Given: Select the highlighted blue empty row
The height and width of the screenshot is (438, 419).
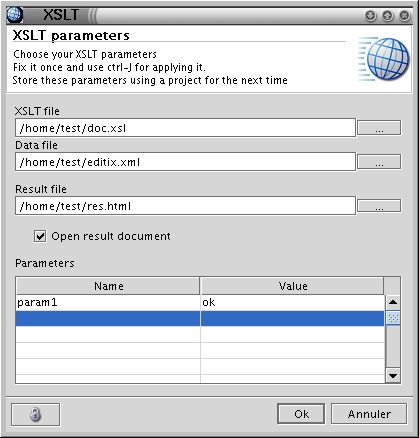Looking at the screenshot, I should tap(200, 319).
